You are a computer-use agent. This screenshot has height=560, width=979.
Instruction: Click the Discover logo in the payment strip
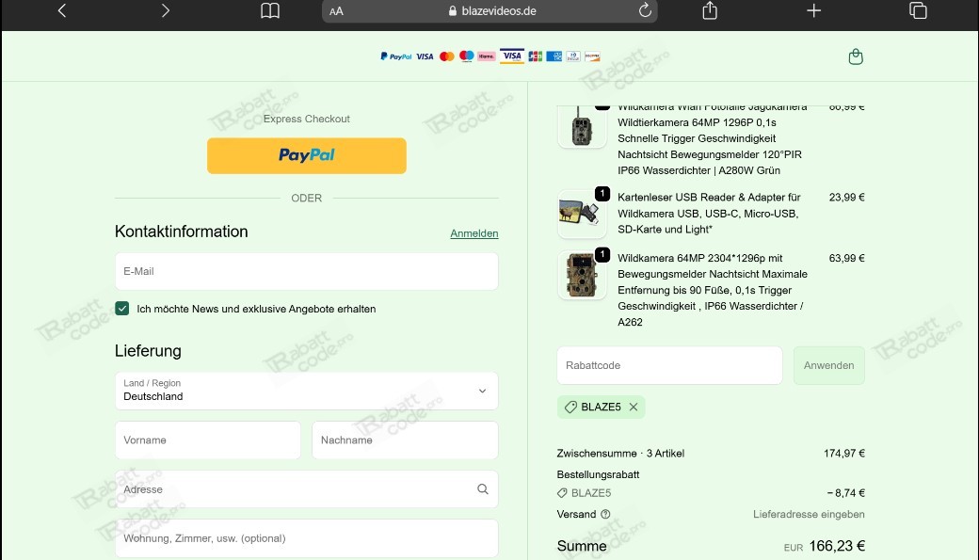click(x=592, y=56)
